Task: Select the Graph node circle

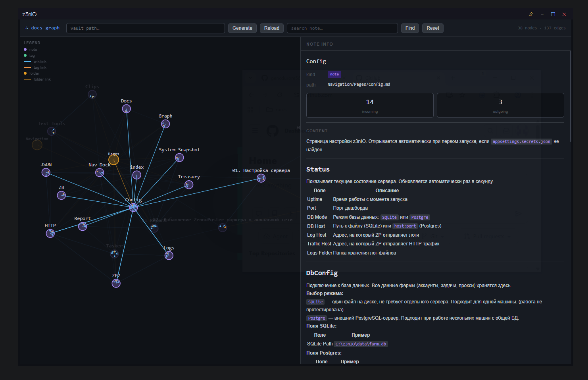Action: (165, 124)
